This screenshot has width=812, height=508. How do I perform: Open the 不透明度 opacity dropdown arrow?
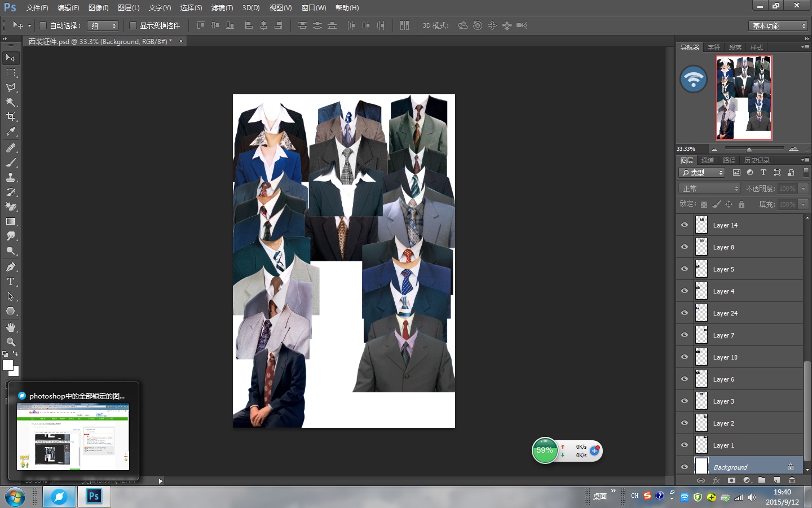804,189
